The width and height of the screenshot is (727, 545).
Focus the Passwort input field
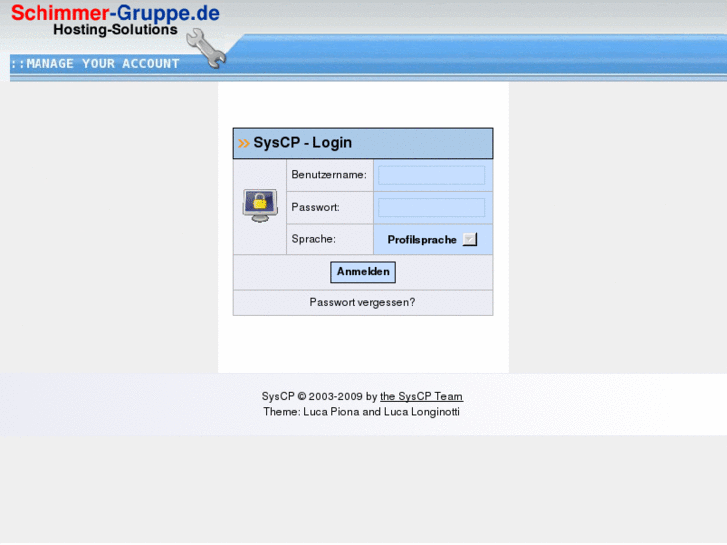pos(431,207)
